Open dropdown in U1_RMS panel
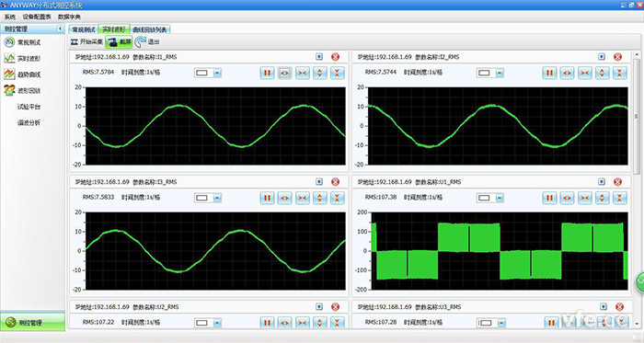The width and height of the screenshot is (644, 343). (x=500, y=199)
